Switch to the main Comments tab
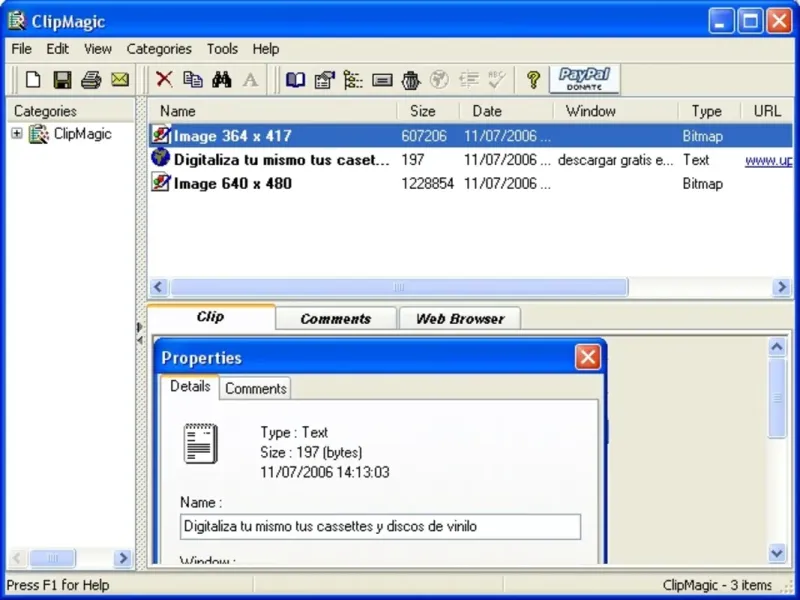Viewport: 800px width, 600px height. [x=336, y=319]
